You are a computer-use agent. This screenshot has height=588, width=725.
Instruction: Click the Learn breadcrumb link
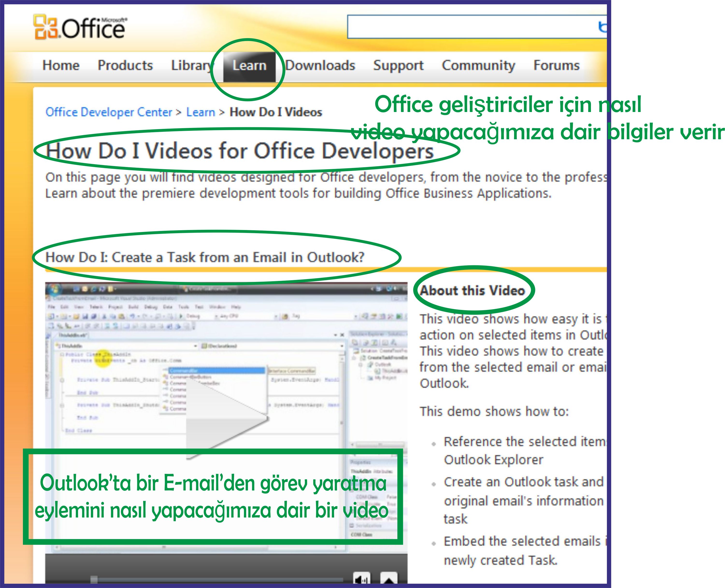coord(201,112)
